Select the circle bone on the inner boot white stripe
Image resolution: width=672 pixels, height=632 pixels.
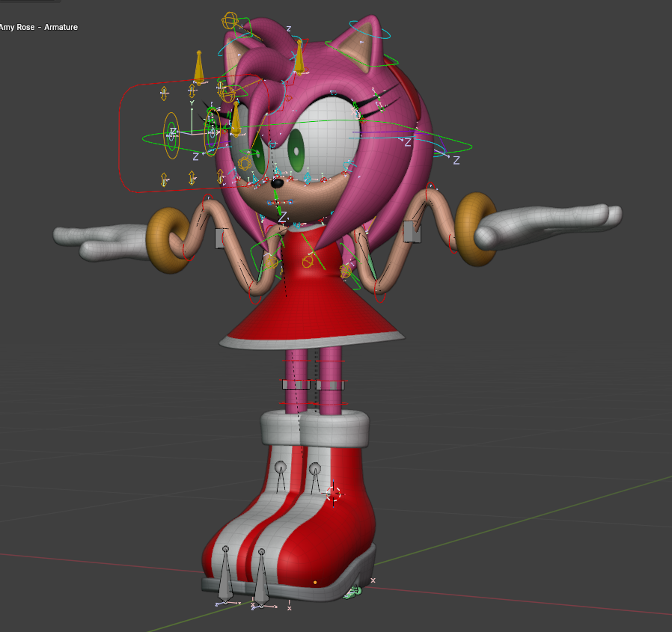pyautogui.click(x=315, y=468)
